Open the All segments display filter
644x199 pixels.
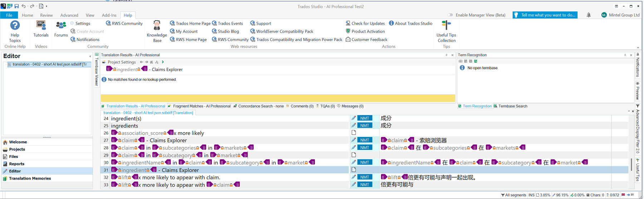(513, 195)
